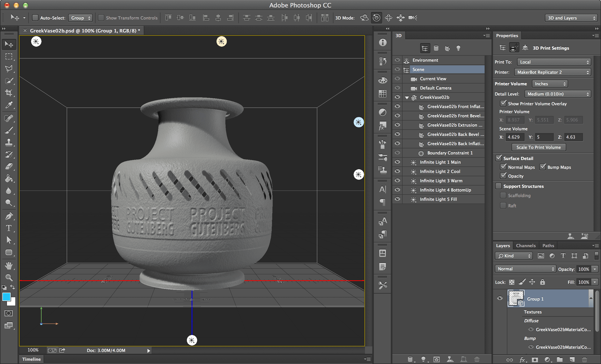Select the Zoom tool

(9, 277)
